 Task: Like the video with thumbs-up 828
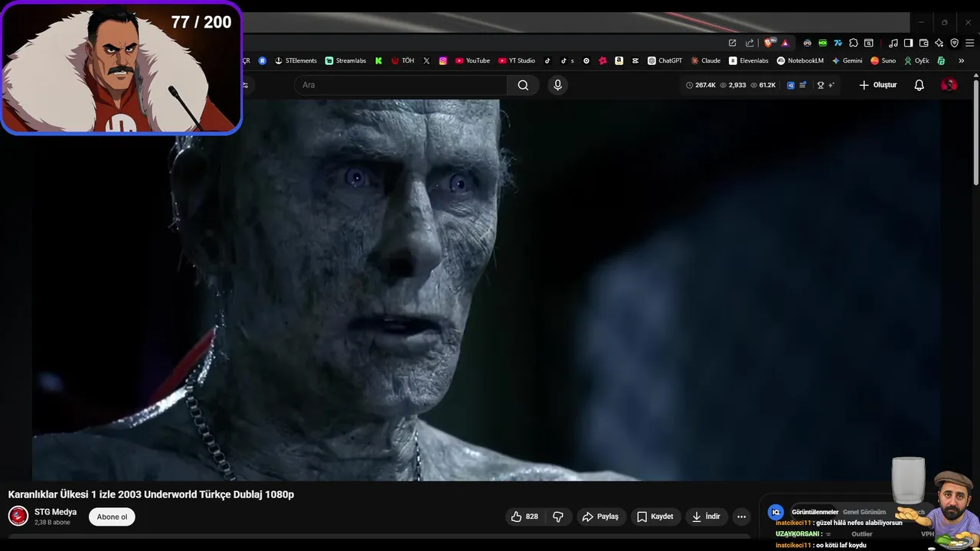tap(524, 517)
